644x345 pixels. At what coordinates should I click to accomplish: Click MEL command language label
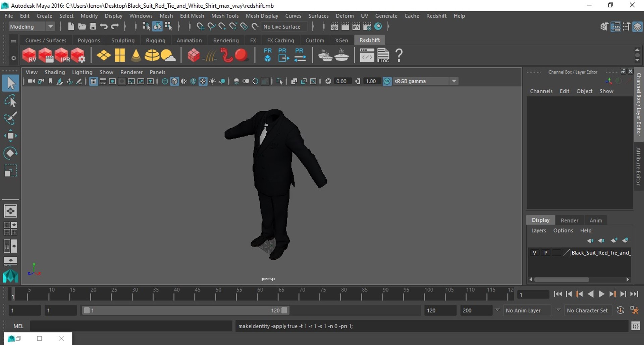point(18,326)
